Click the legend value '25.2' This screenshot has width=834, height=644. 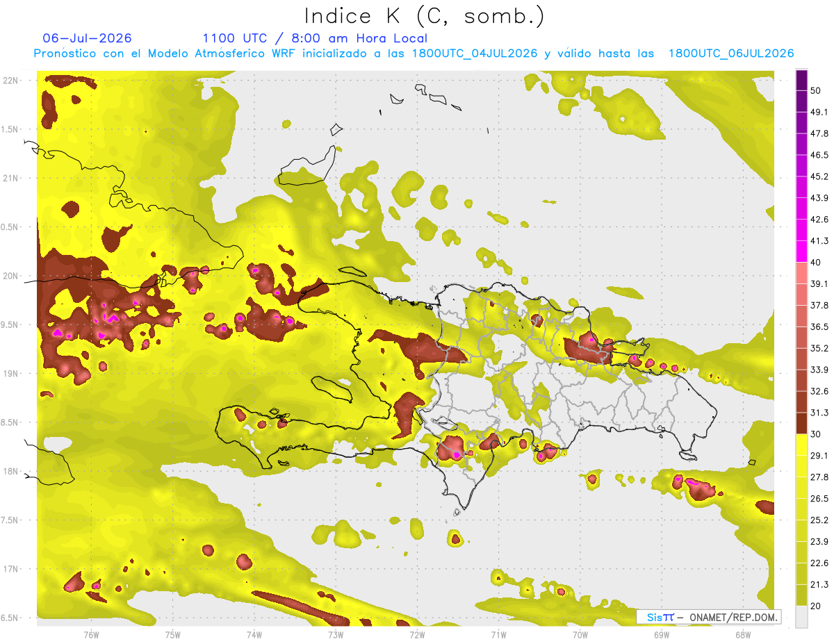[x=819, y=520]
